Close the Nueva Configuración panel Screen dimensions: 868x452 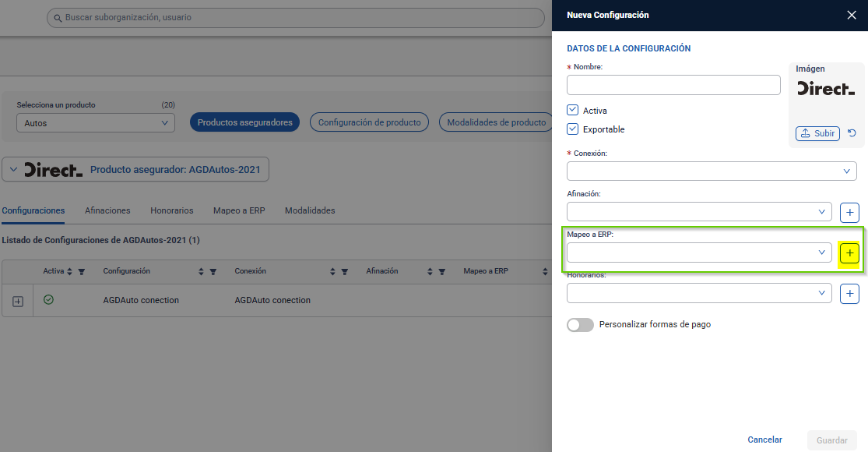coord(852,15)
